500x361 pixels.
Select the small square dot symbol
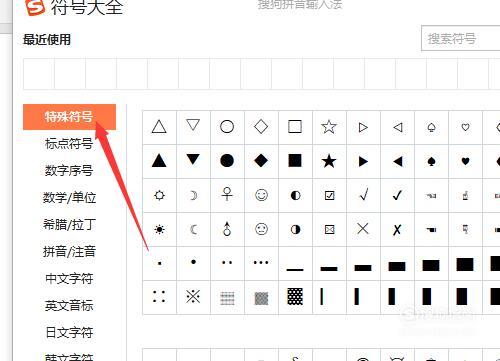pos(160,263)
